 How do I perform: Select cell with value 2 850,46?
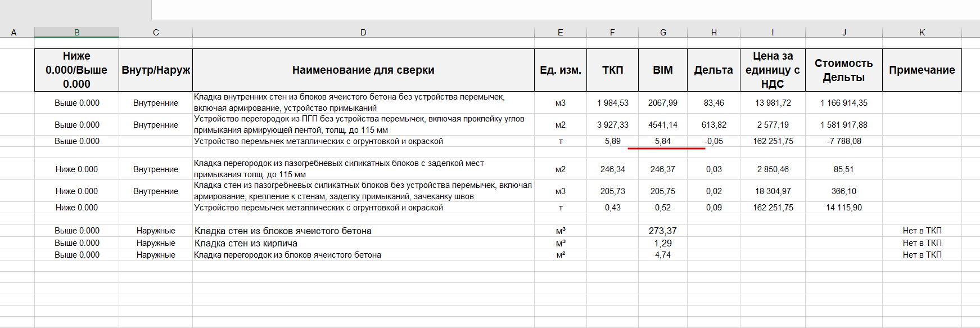773,169
